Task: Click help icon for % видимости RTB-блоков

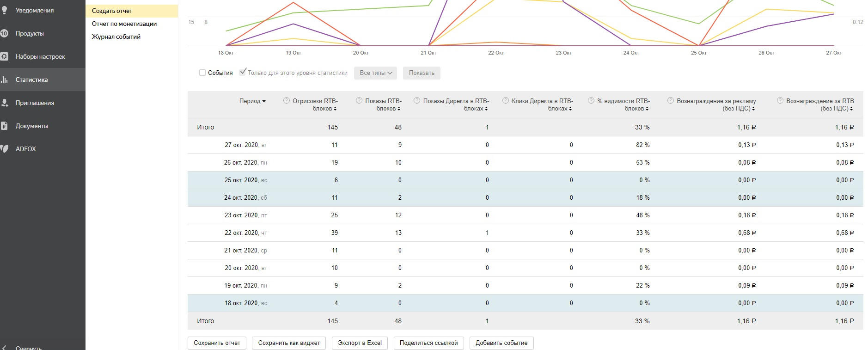Action: (x=591, y=101)
